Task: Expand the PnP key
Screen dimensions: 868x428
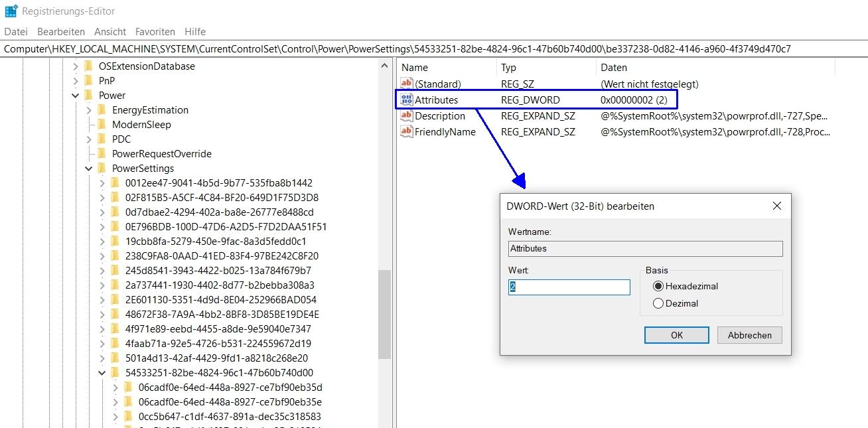Action: [x=76, y=81]
